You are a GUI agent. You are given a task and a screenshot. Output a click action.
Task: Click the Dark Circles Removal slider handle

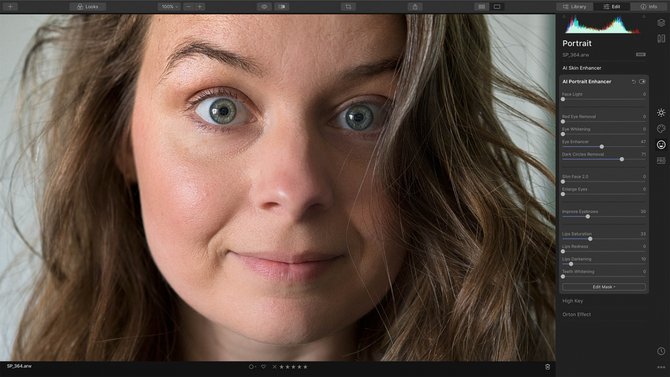pyautogui.click(x=622, y=159)
